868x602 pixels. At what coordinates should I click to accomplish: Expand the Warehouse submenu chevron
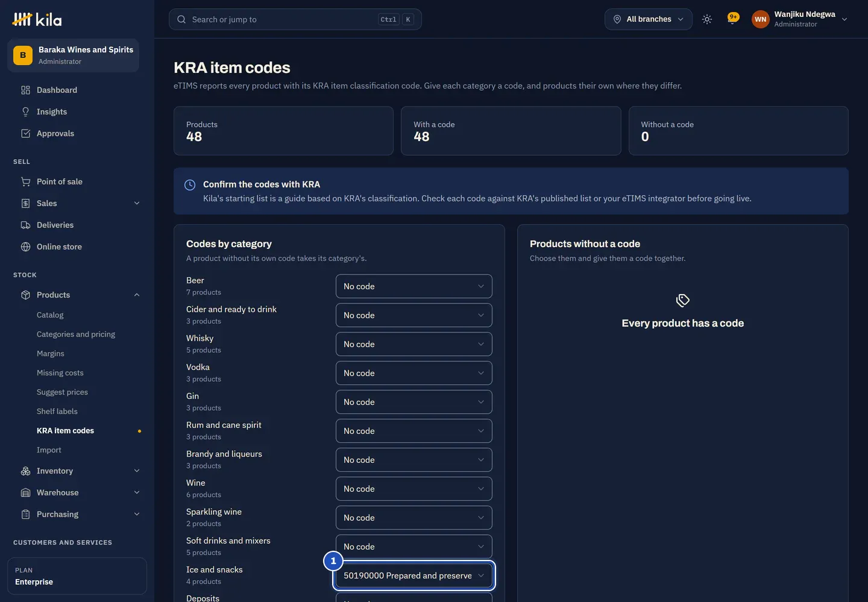(x=137, y=492)
